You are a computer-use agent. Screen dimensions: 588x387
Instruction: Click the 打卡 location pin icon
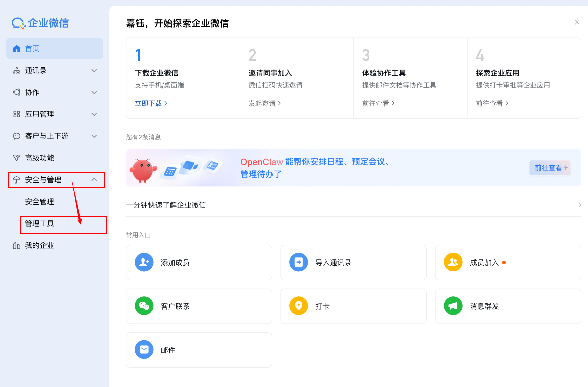[x=298, y=306]
